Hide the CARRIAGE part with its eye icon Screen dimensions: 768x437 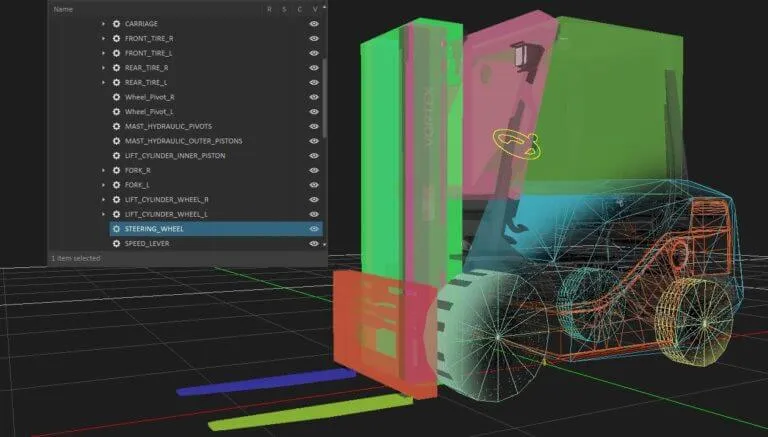(x=314, y=24)
